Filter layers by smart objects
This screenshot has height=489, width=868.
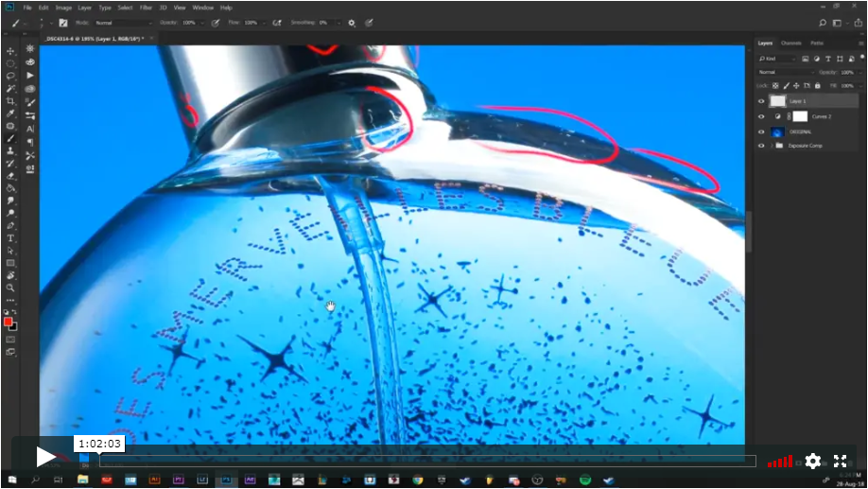851,59
